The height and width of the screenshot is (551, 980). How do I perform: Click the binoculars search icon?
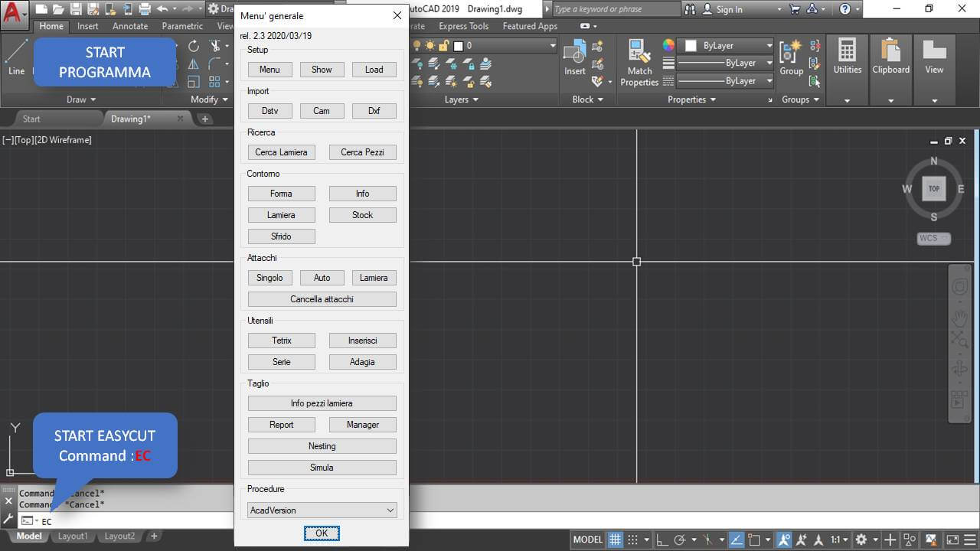pyautogui.click(x=690, y=9)
